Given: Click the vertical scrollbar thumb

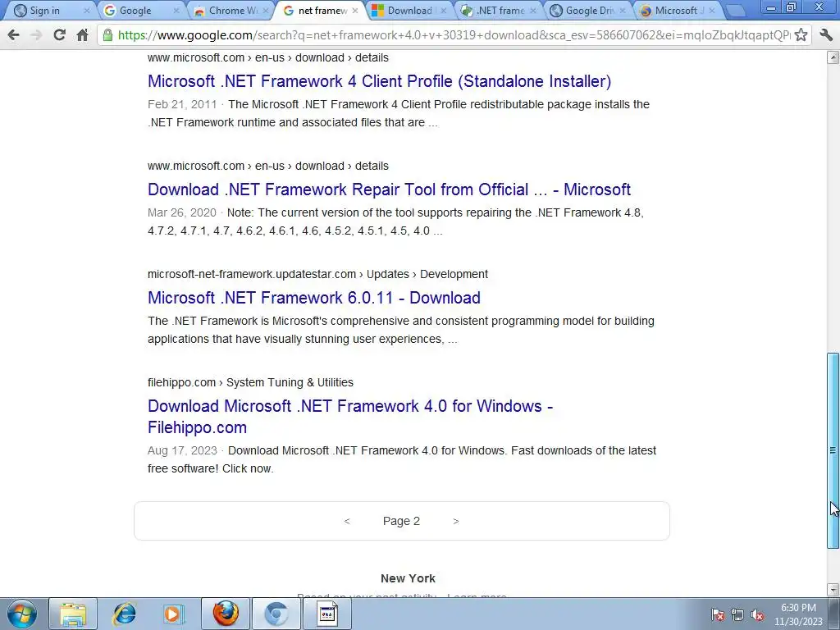Looking at the screenshot, I should tap(833, 450).
